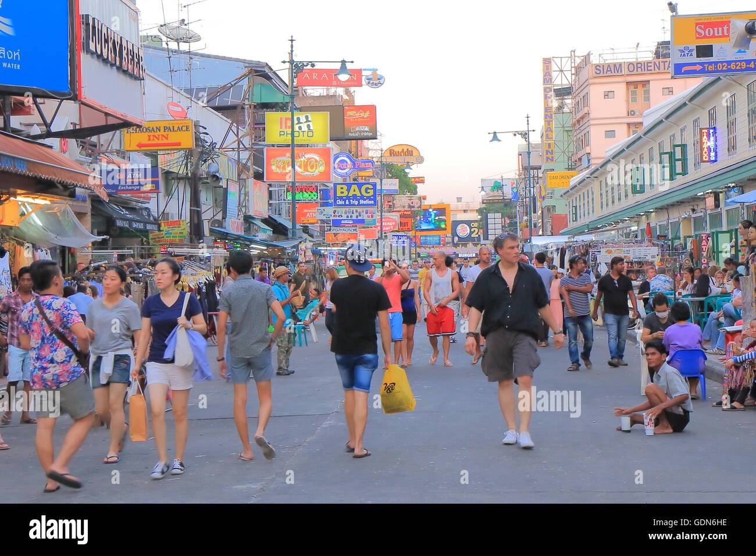Click the orange Buddy oval sign

402,154
